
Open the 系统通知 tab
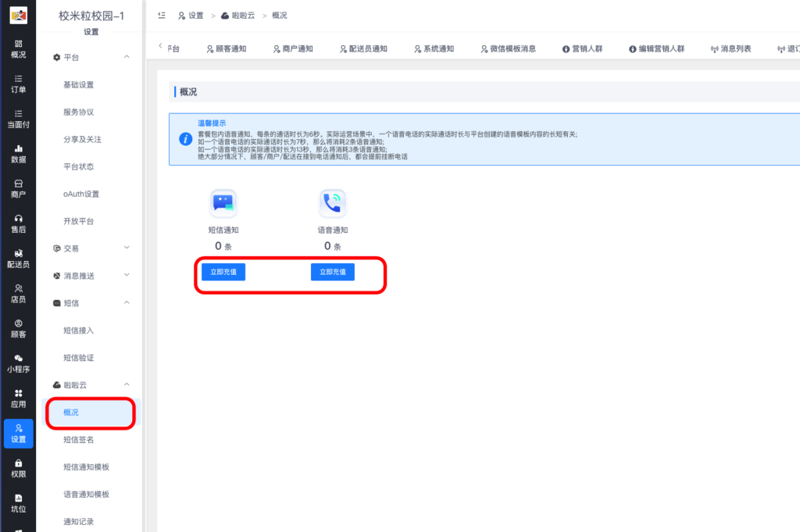click(434, 48)
